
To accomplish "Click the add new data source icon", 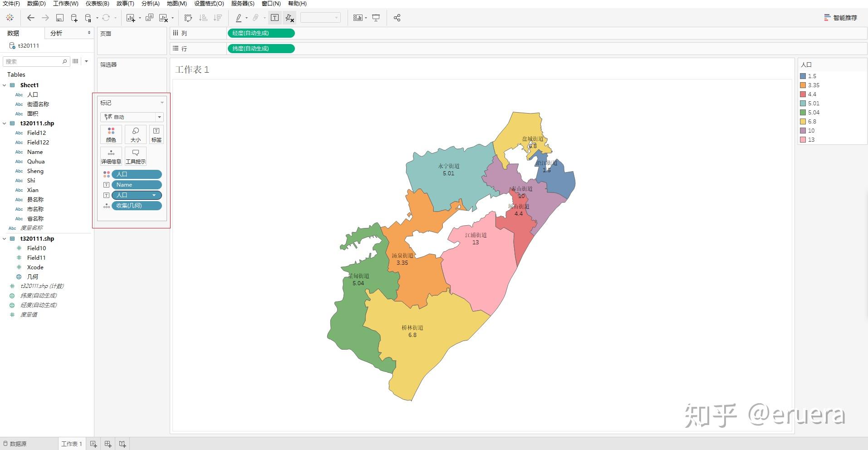I will [x=74, y=18].
